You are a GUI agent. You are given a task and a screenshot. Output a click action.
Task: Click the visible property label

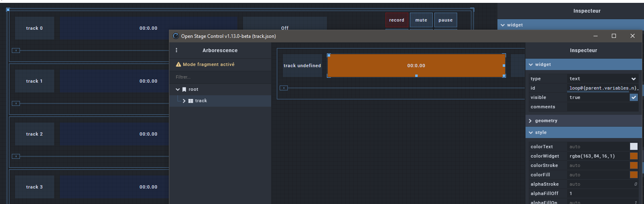[538, 97]
